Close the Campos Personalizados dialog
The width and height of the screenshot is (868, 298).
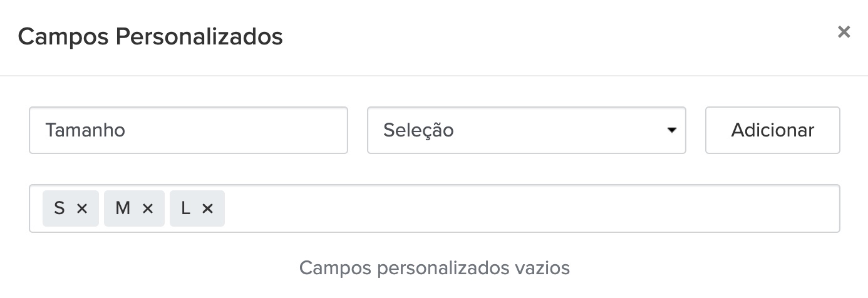[x=844, y=32]
